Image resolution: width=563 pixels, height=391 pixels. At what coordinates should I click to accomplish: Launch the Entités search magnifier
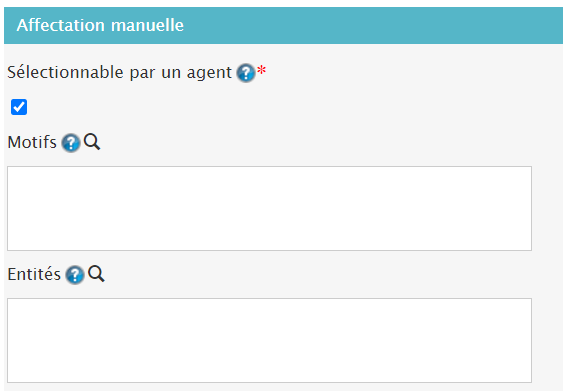point(96,274)
